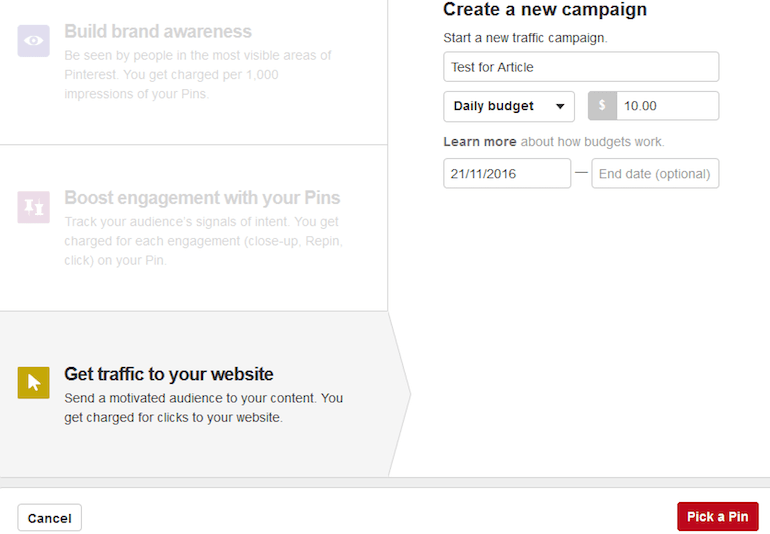Click the Build brand awareness description text
Viewport: 770px width, 534px height.
pos(198,75)
